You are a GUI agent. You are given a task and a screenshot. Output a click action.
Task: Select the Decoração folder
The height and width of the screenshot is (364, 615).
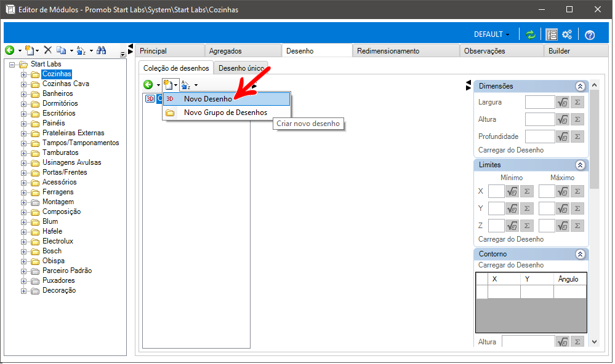[x=59, y=290]
